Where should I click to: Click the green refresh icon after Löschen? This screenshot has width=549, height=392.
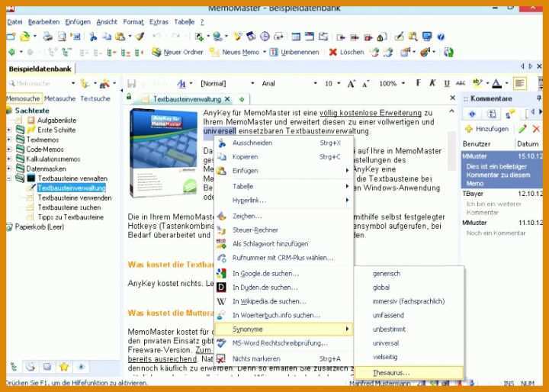448,52
